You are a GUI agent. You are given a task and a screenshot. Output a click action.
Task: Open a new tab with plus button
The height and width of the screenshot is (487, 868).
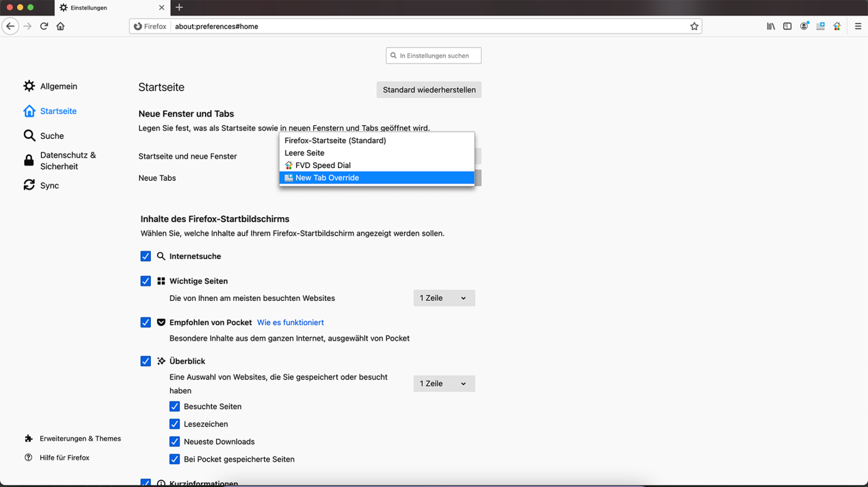[x=179, y=7]
